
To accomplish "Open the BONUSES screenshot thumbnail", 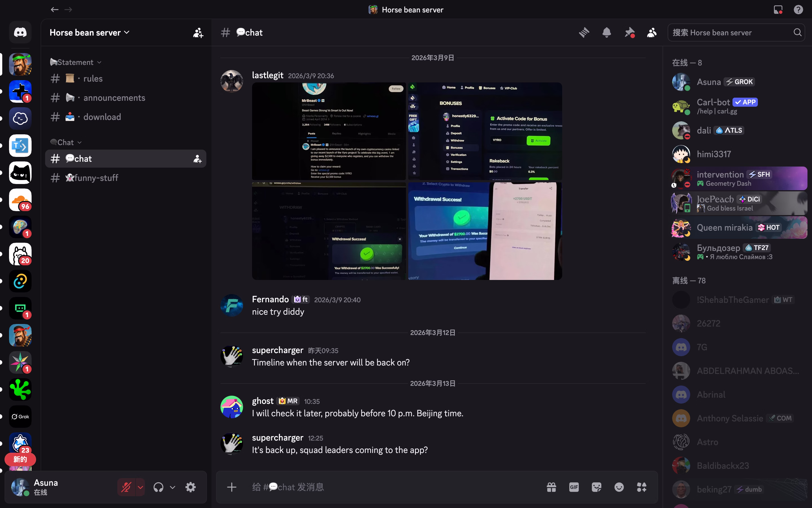I will click(x=485, y=131).
